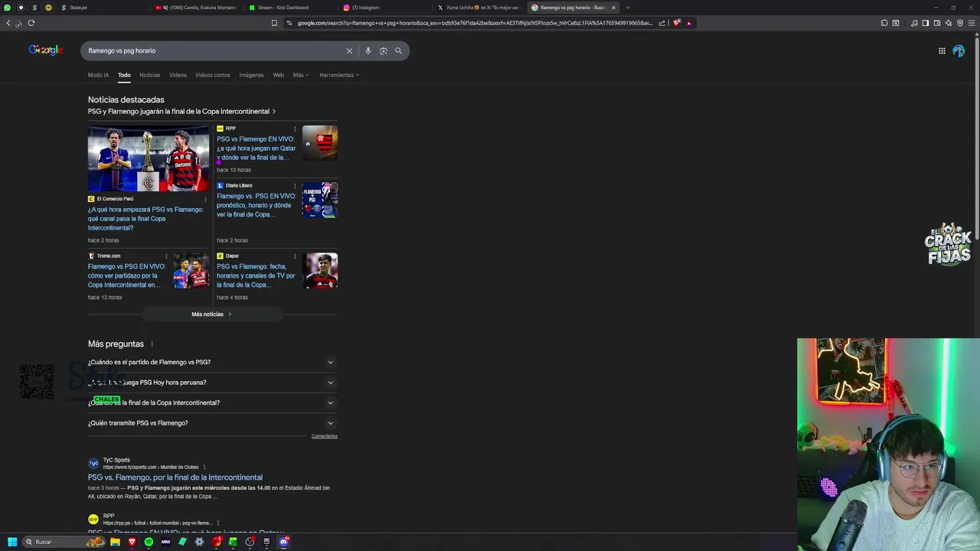
Task: Click the Google logo
Action: (45, 51)
